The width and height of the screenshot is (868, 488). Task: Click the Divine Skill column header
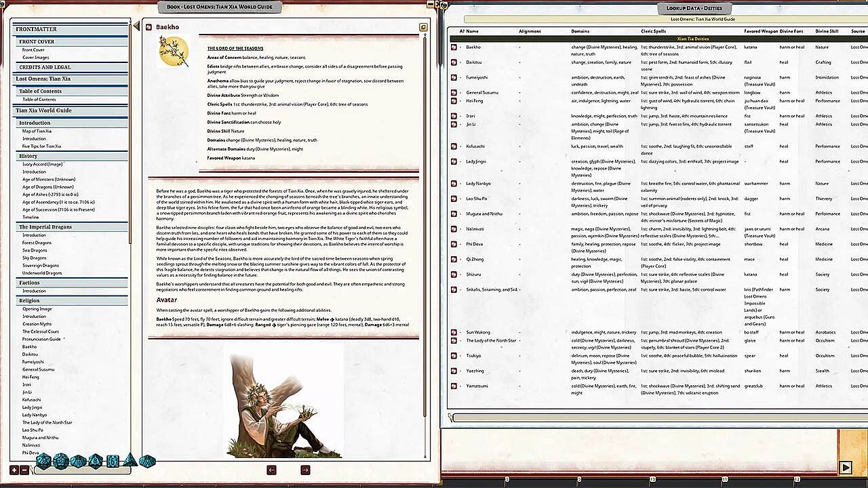pyautogui.click(x=827, y=31)
